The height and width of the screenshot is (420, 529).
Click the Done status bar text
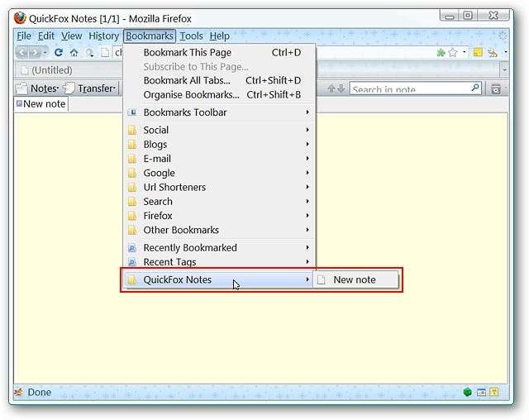pyautogui.click(x=40, y=392)
